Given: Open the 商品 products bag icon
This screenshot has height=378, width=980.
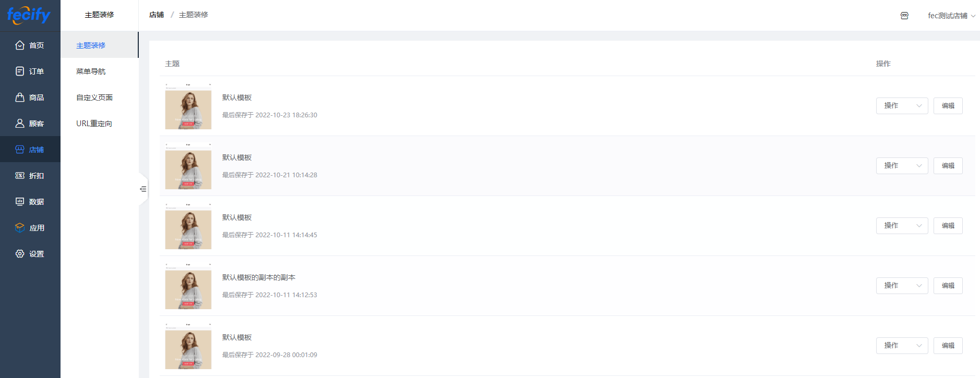Looking at the screenshot, I should coord(20,97).
